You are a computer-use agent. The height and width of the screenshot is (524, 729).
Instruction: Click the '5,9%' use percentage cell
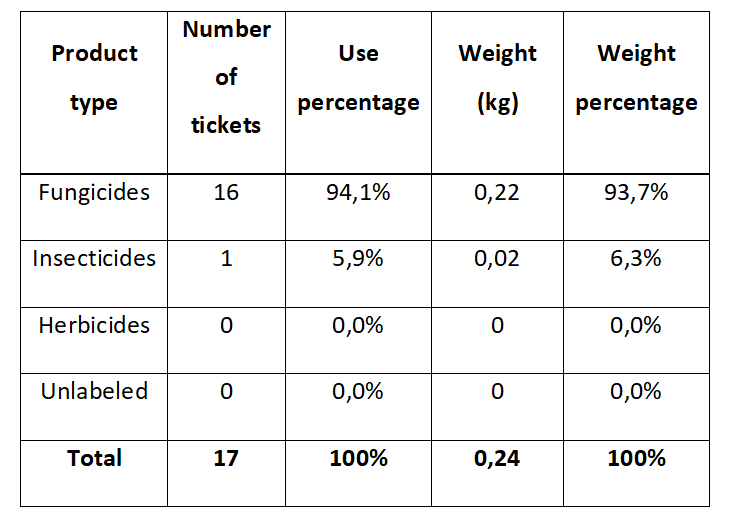pyautogui.click(x=358, y=258)
